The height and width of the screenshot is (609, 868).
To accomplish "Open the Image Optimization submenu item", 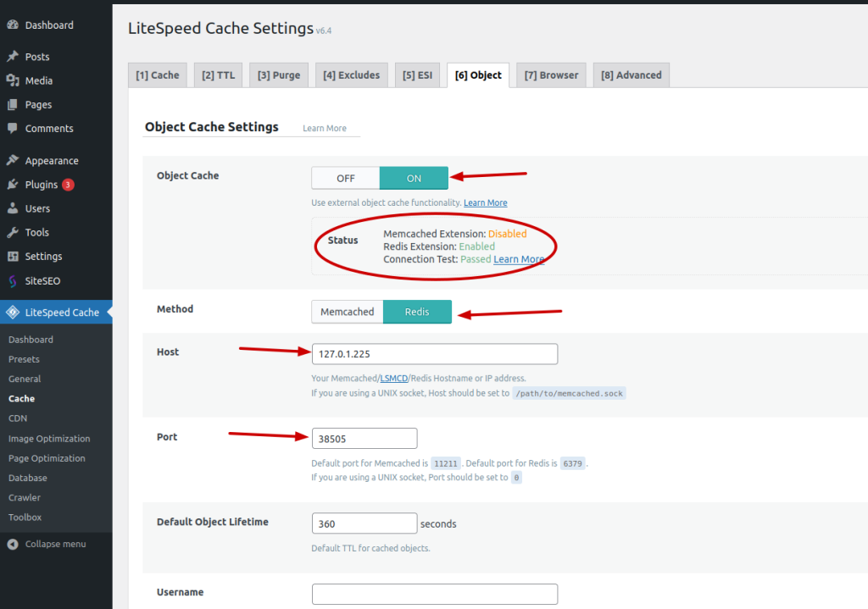I will (x=49, y=439).
